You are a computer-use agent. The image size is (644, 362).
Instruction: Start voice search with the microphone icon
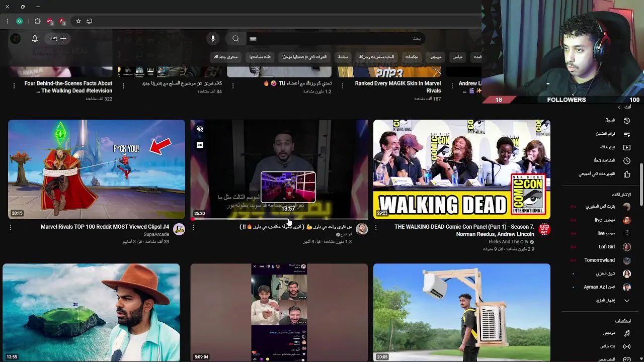click(213, 39)
